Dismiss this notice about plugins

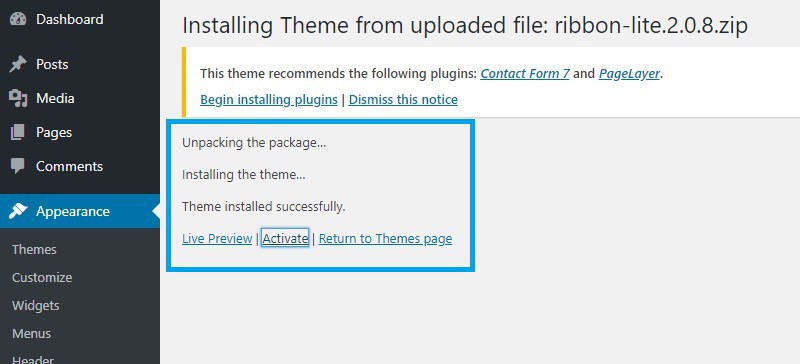(x=403, y=99)
